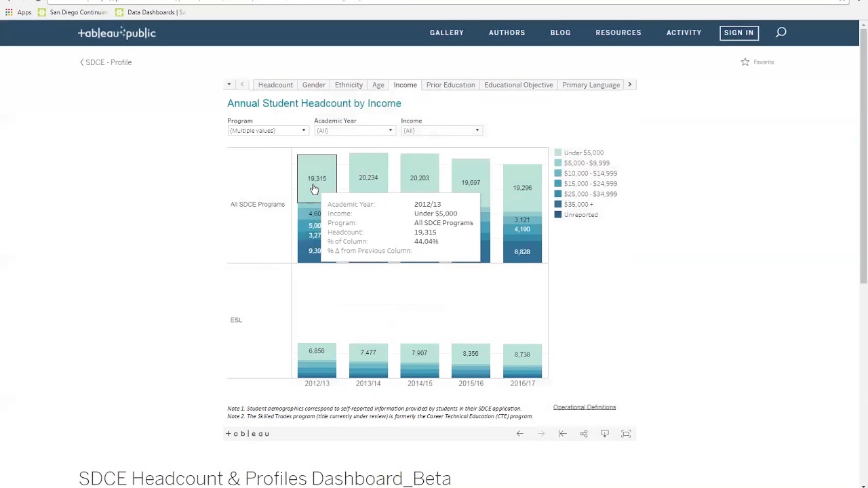The width and height of the screenshot is (868, 488).
Task: Open the Program filter dropdown
Action: point(267,131)
